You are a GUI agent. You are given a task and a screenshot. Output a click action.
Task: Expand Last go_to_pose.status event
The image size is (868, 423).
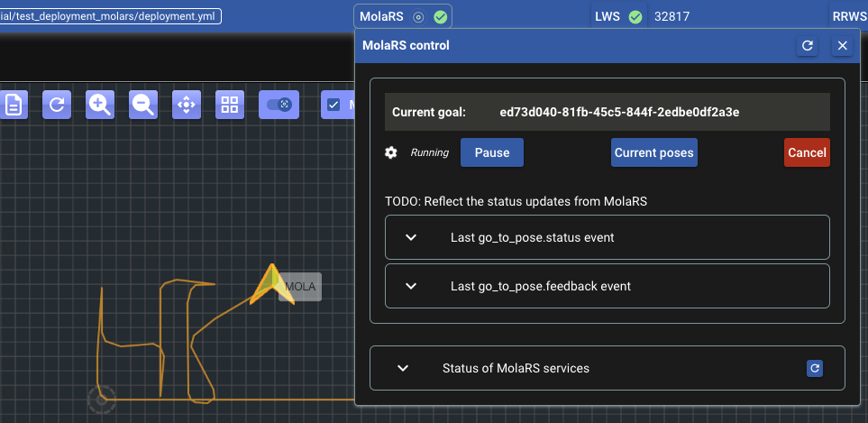click(x=411, y=237)
